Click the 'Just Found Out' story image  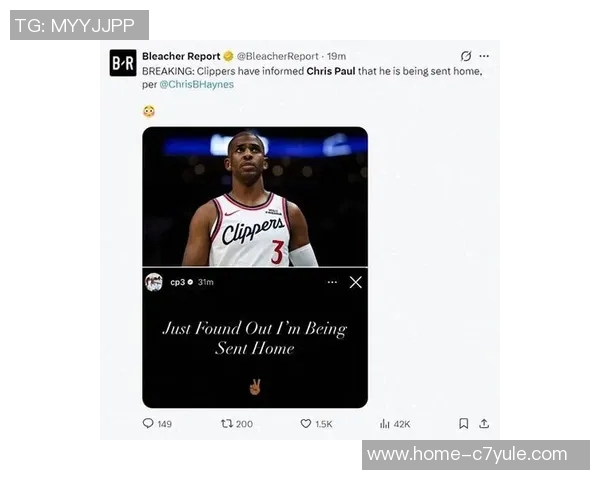coord(255,338)
